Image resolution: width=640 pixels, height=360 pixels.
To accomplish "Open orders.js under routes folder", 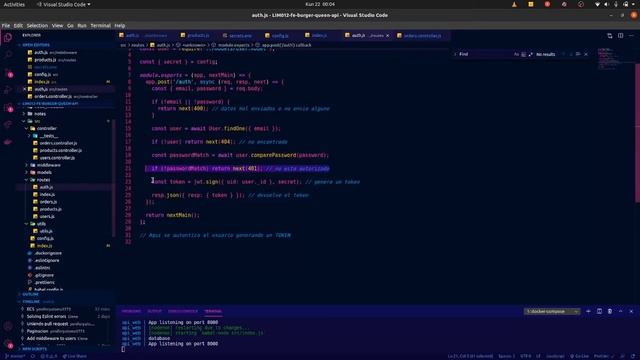I will coord(48,202).
